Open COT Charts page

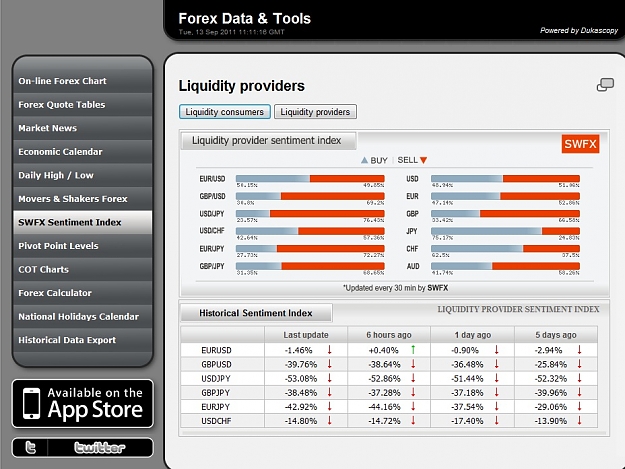[x=83, y=269]
